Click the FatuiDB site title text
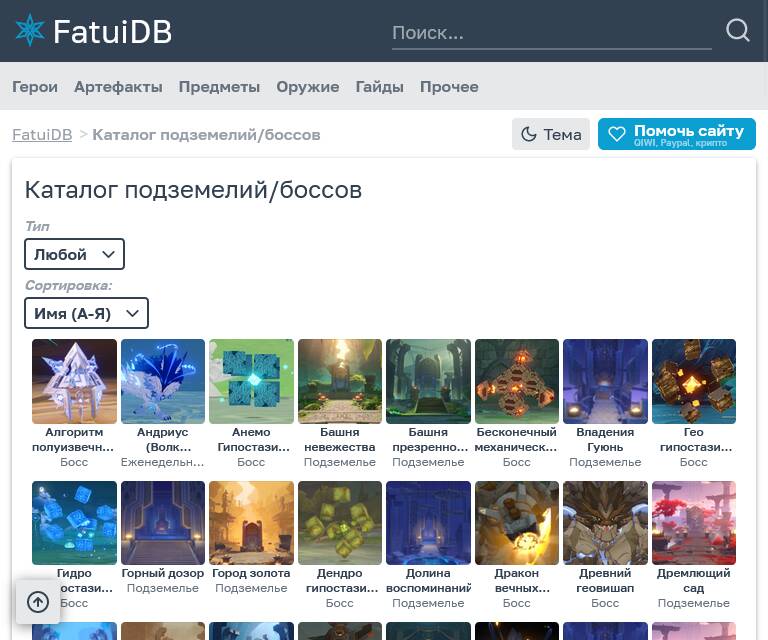768x640 pixels. click(112, 32)
